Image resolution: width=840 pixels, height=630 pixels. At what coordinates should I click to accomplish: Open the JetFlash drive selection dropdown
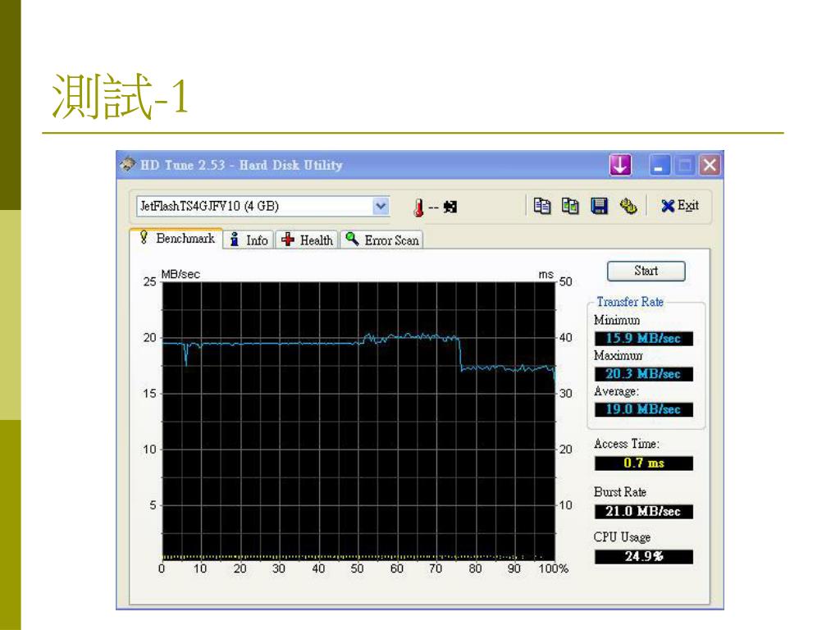263,206
